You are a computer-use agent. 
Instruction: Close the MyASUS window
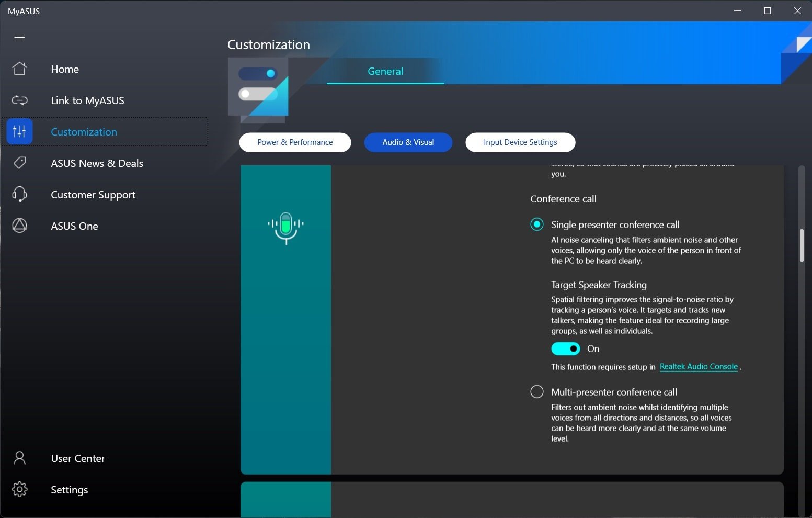click(x=797, y=10)
